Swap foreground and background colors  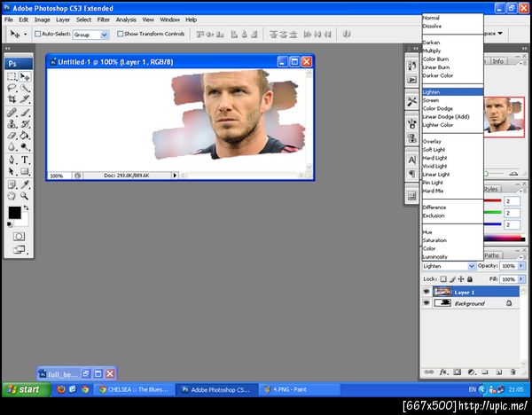[26, 207]
